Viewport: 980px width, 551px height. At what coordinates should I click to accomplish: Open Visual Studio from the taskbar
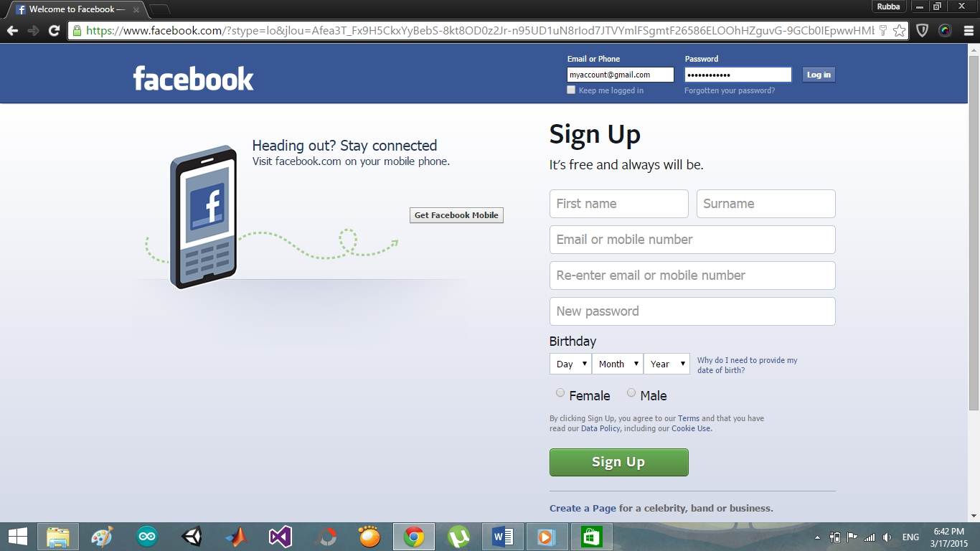(281, 537)
